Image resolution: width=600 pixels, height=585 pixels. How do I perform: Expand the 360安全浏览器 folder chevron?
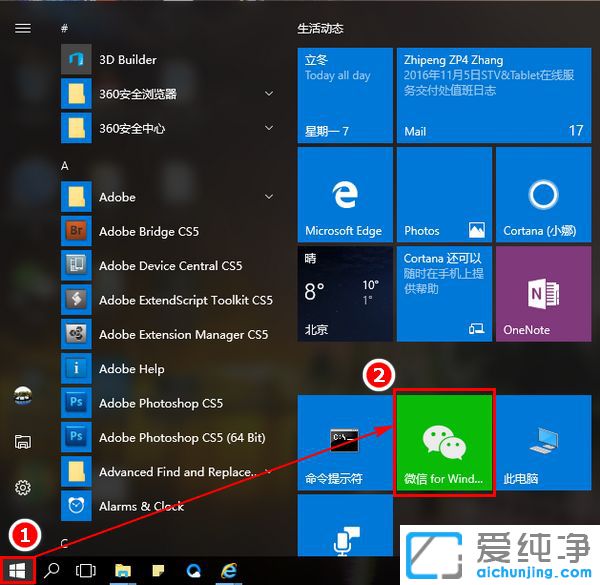click(269, 93)
